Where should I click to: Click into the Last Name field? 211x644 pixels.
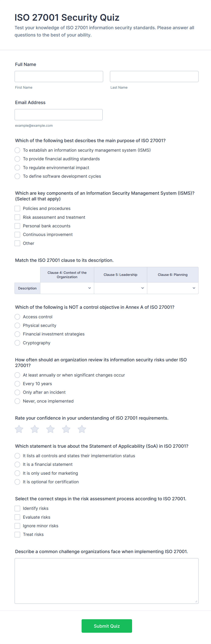coord(154,76)
